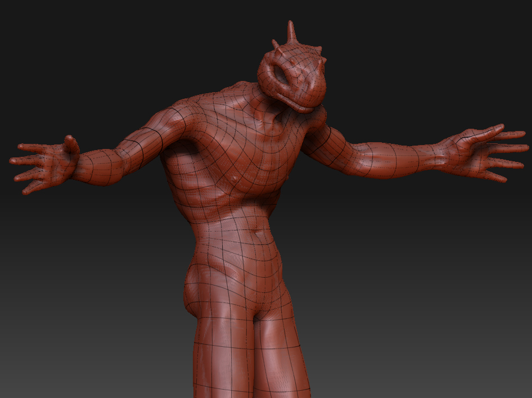Click the nipple on the creature's chest
This screenshot has width=532, height=398.
click(x=235, y=178)
